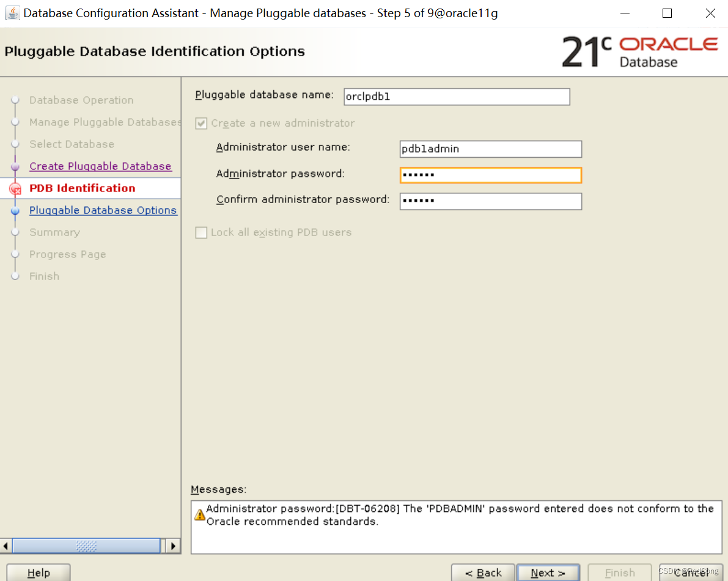
Task: Go to Pluggable Database Options step
Action: pos(103,210)
